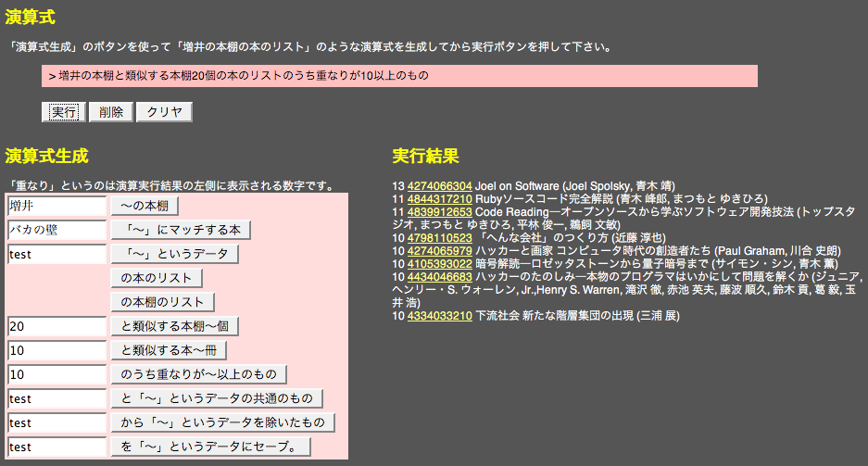The image size is (868, 466).
Task: Click the の本のリスト button
Action: [x=157, y=278]
